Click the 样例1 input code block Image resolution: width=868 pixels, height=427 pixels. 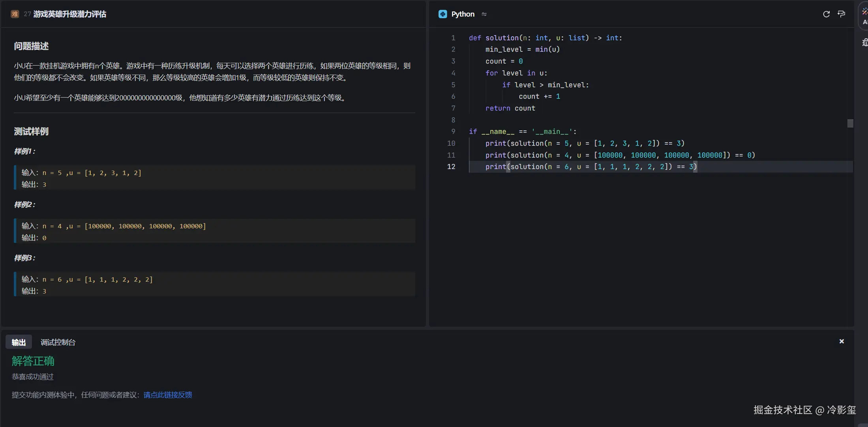214,178
